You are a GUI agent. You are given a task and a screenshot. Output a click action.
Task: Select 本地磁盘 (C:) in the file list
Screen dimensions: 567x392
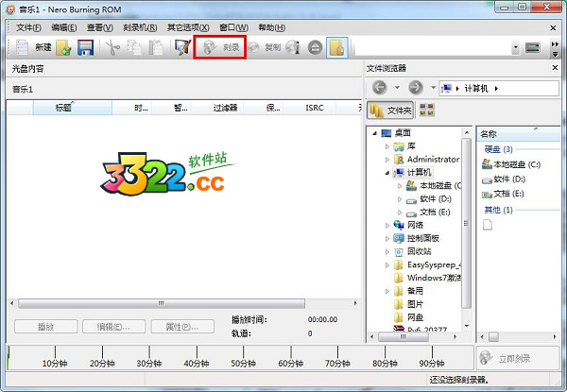tap(511, 164)
